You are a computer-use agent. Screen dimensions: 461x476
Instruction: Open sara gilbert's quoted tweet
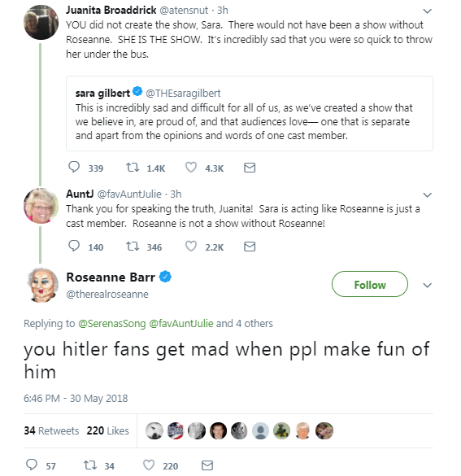tap(250, 114)
